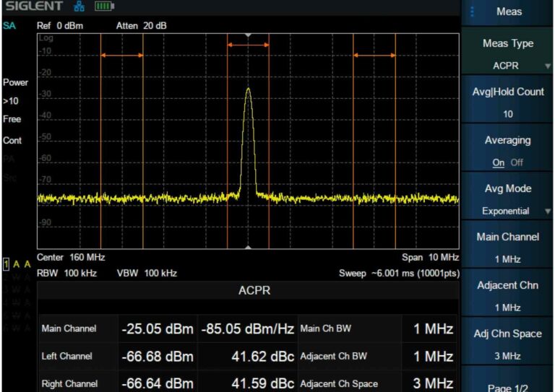Click the SIGLENT logo
This screenshot has height=392, width=555.
coord(34,6)
